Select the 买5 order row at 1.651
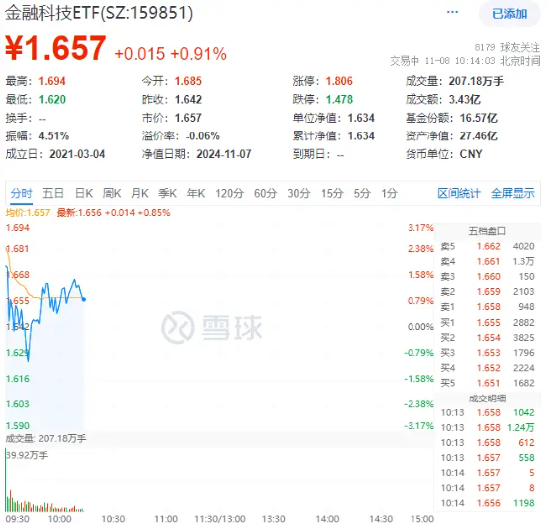The image size is (550, 529). tap(487, 383)
